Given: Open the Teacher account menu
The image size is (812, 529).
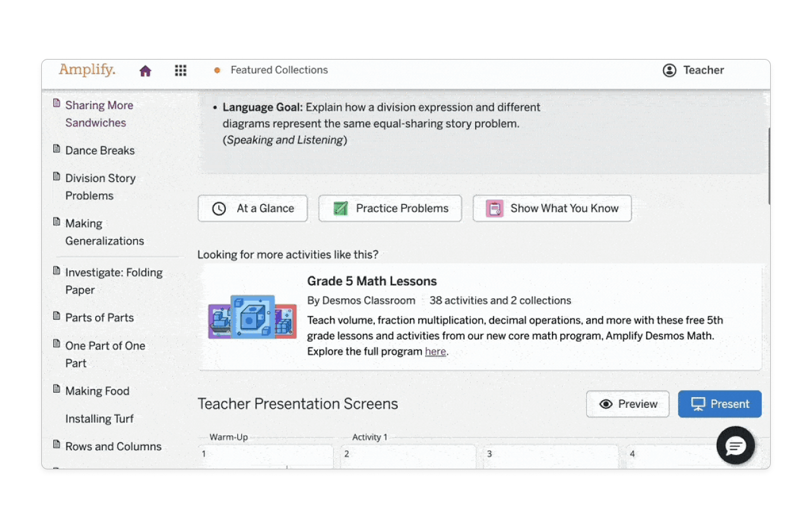Looking at the screenshot, I should (693, 70).
